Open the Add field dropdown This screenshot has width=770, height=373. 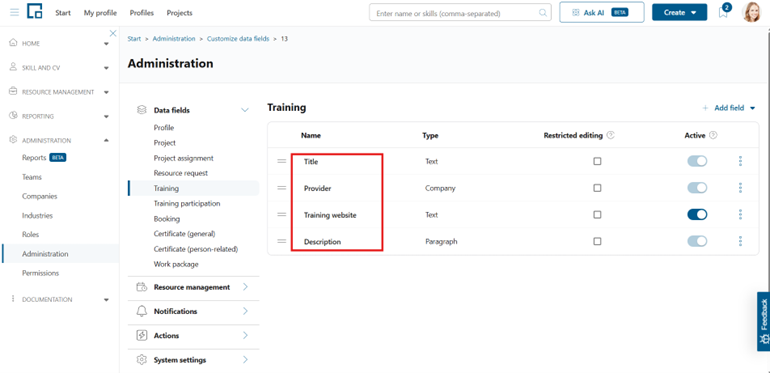tap(729, 108)
